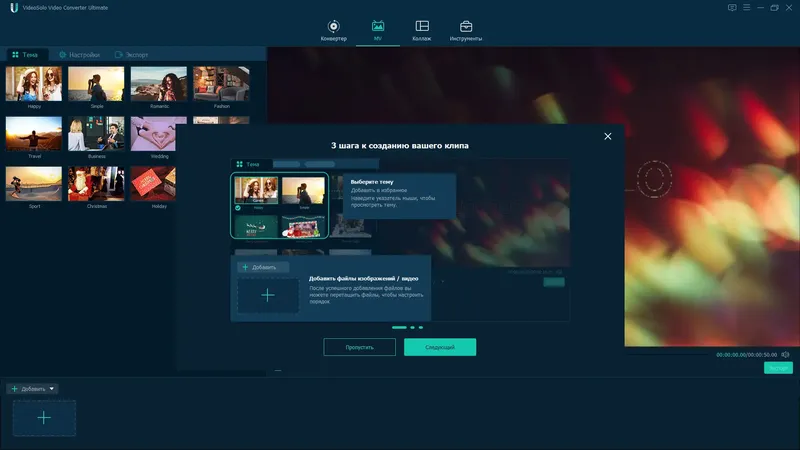Mute audio with the speaker icon

(785, 355)
